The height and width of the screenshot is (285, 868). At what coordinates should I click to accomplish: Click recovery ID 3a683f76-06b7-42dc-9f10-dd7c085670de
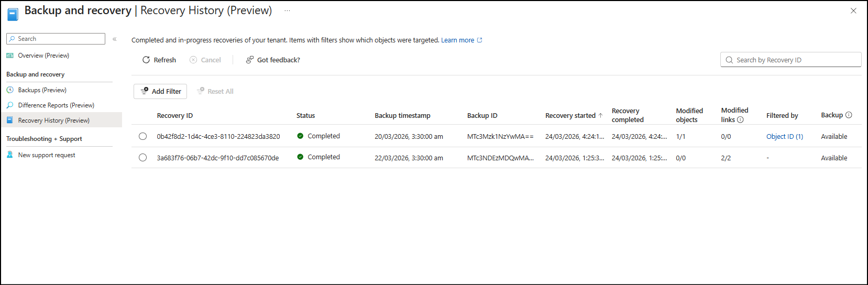tap(218, 158)
